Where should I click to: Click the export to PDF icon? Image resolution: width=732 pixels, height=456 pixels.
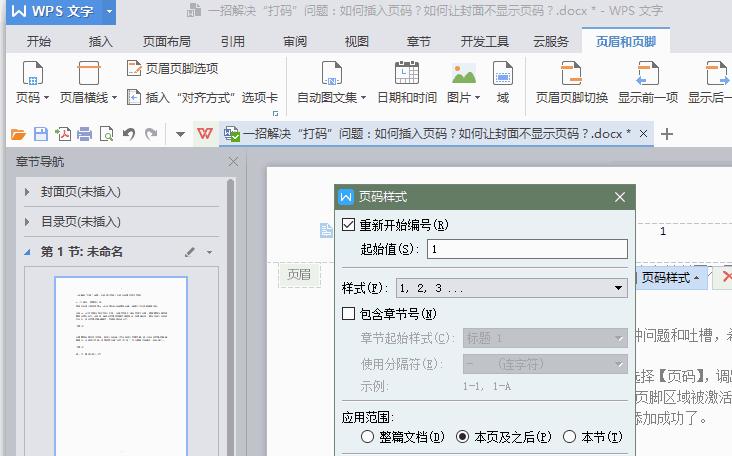(63, 134)
